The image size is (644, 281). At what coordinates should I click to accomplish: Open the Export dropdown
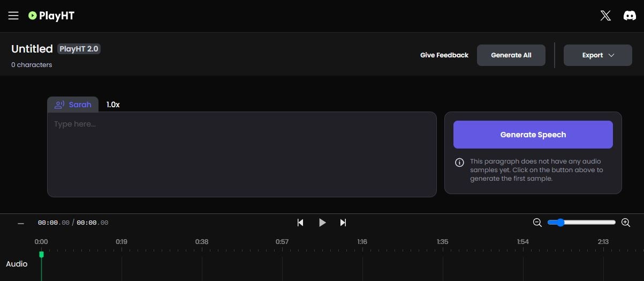click(x=597, y=55)
